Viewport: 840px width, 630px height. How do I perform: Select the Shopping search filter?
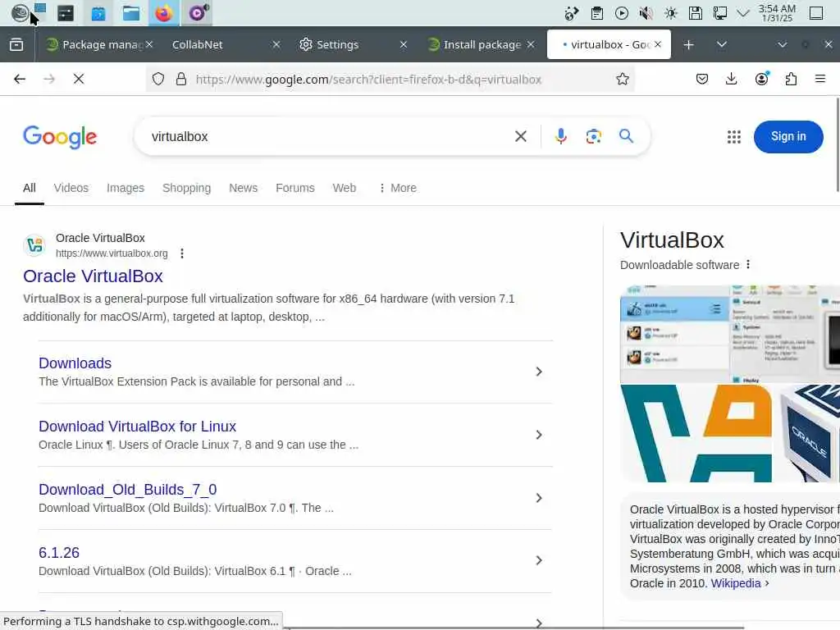tap(186, 188)
